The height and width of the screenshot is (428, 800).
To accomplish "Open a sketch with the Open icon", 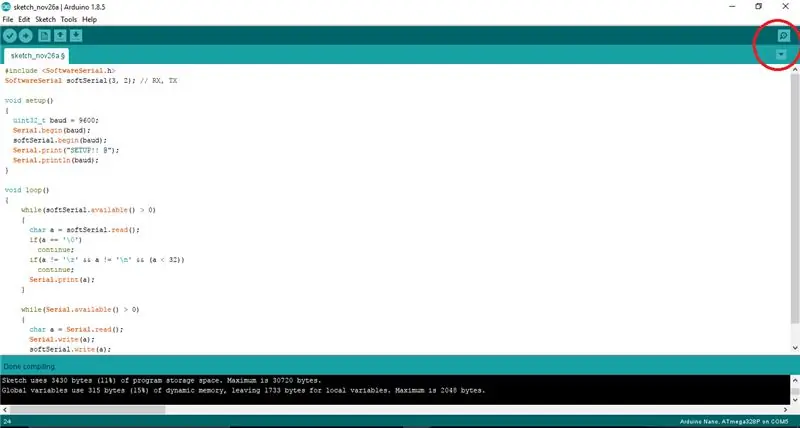I will click(60, 36).
